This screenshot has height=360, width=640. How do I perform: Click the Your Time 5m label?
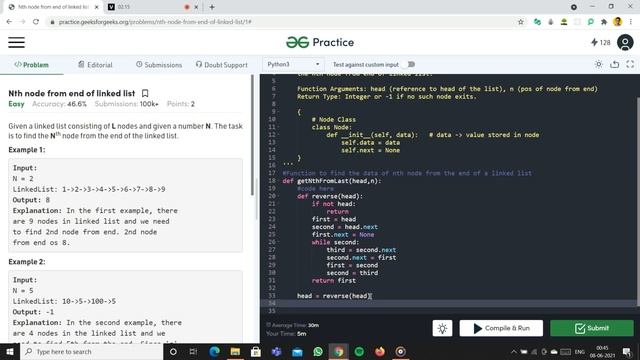[x=286, y=333]
